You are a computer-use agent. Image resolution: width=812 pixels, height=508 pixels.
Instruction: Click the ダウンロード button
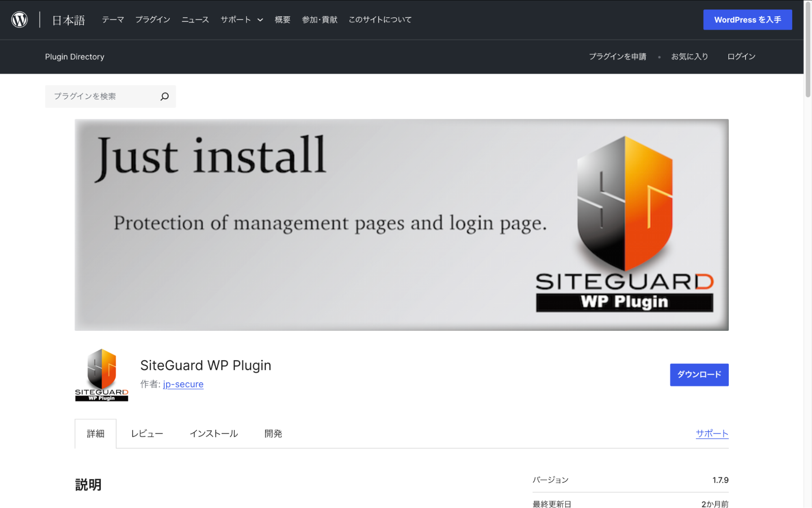[699, 375]
